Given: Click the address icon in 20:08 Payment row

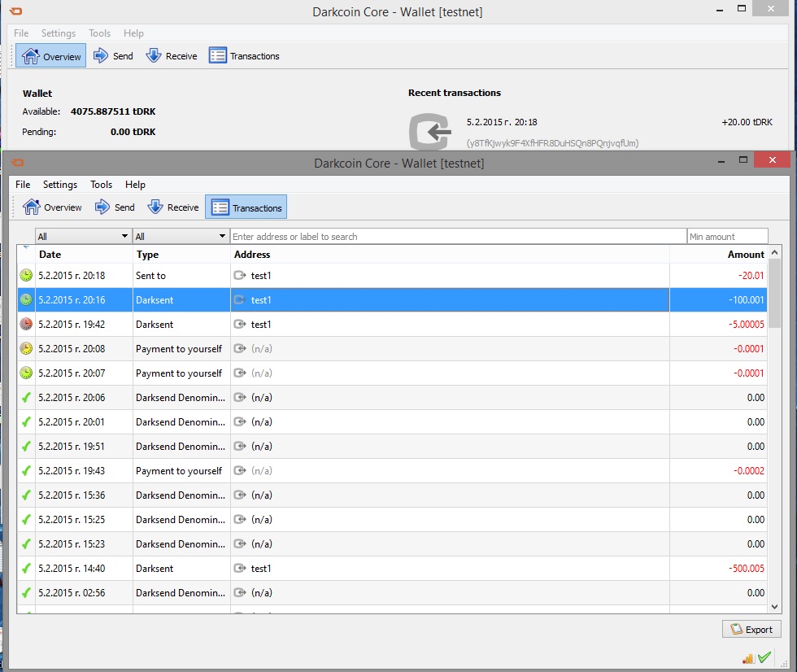Looking at the screenshot, I should (x=240, y=349).
